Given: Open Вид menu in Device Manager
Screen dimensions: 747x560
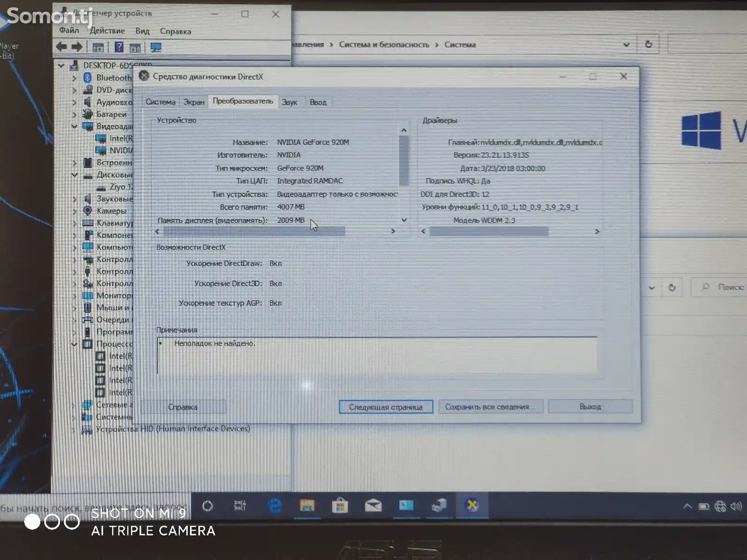Looking at the screenshot, I should click(x=142, y=31).
